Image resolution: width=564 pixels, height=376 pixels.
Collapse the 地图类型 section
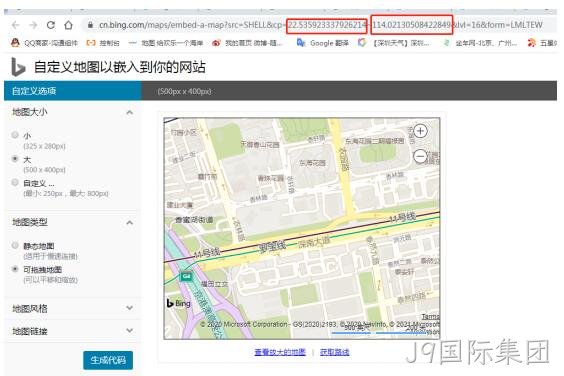click(129, 223)
